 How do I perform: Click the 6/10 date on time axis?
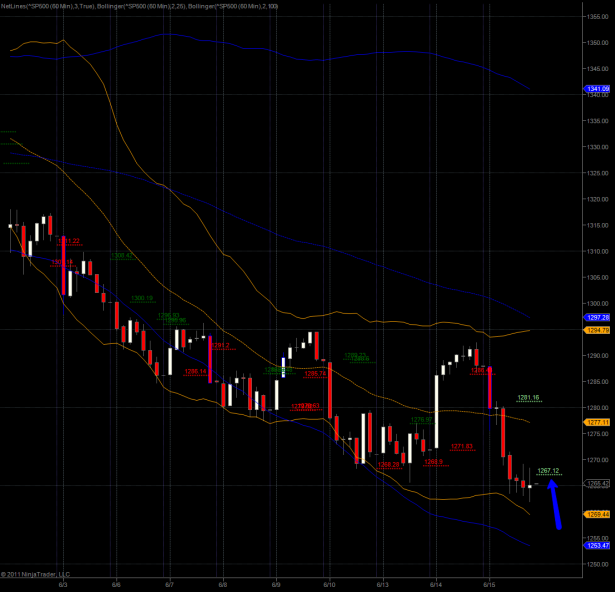click(x=329, y=583)
